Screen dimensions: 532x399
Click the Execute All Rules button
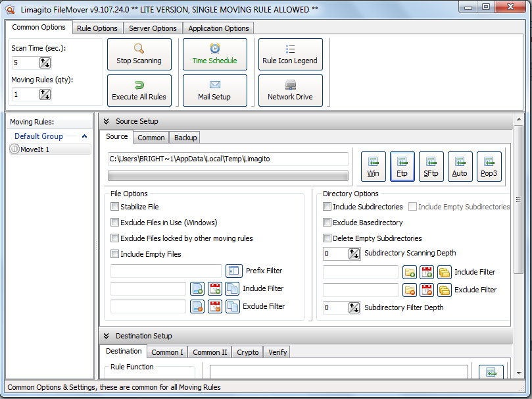[x=139, y=90]
